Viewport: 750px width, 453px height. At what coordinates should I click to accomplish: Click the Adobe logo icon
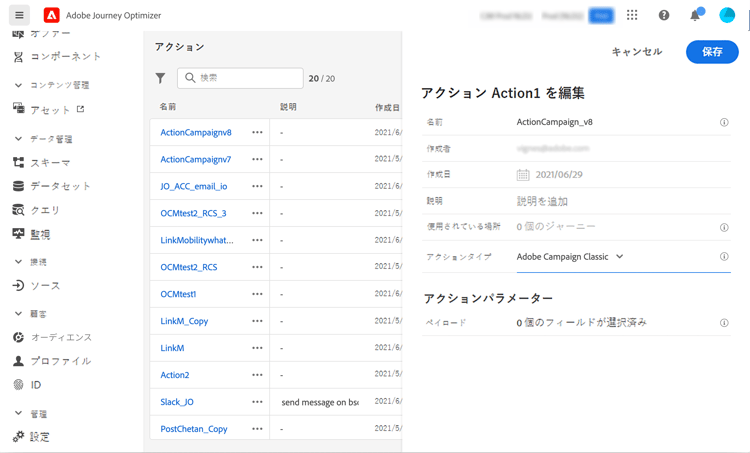[51, 15]
